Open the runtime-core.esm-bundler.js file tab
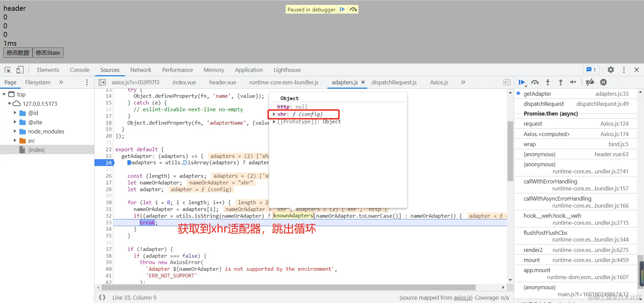644x303 pixels. (284, 82)
